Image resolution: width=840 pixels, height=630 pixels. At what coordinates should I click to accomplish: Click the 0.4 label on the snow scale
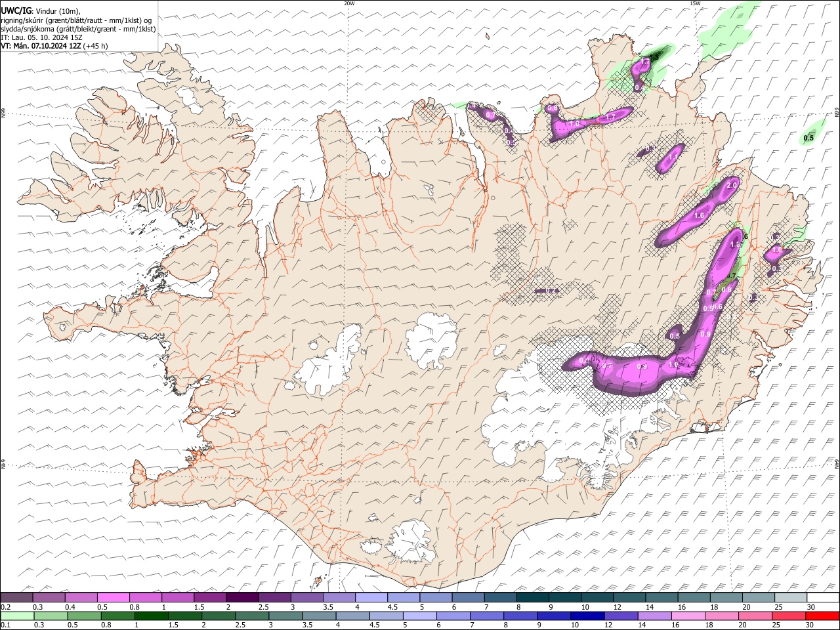pyautogui.click(x=70, y=607)
